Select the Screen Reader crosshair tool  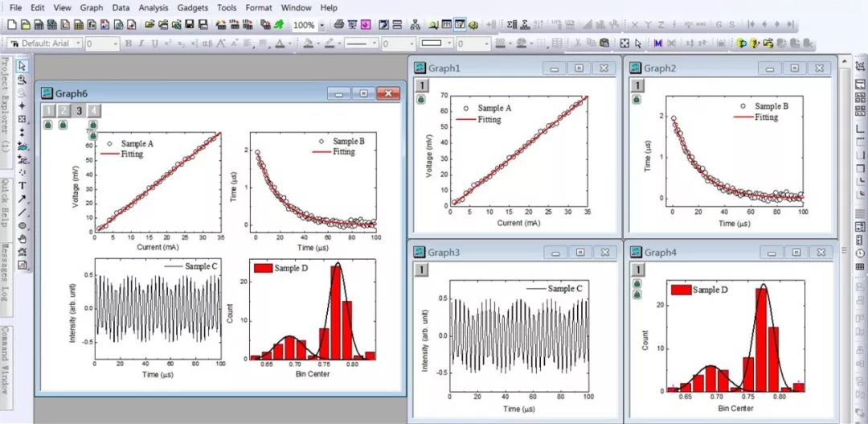[23, 106]
